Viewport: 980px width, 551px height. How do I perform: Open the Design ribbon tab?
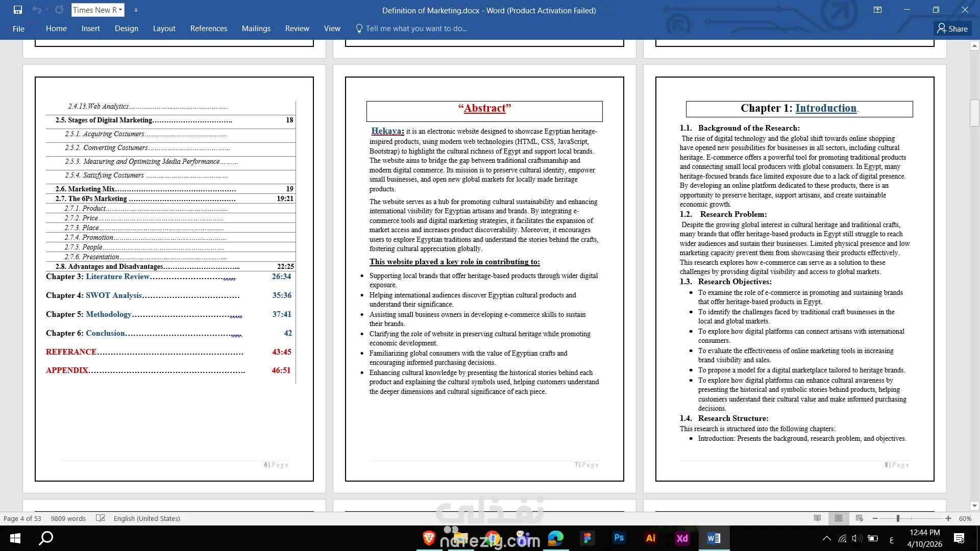click(127, 29)
